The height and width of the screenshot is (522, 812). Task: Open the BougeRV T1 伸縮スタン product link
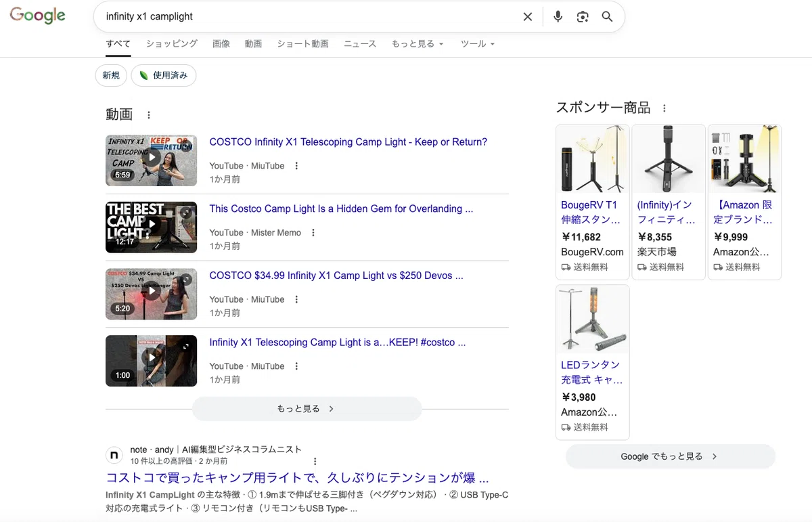point(591,212)
